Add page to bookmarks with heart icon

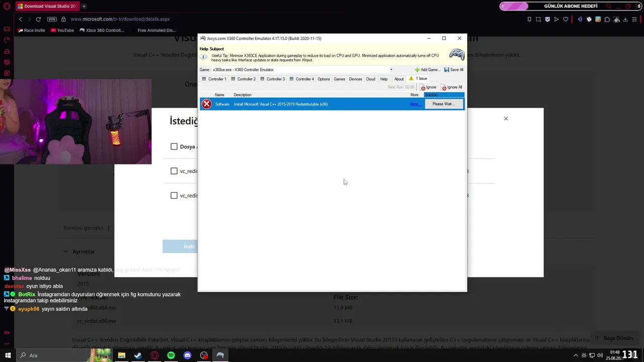pyautogui.click(x=566, y=19)
